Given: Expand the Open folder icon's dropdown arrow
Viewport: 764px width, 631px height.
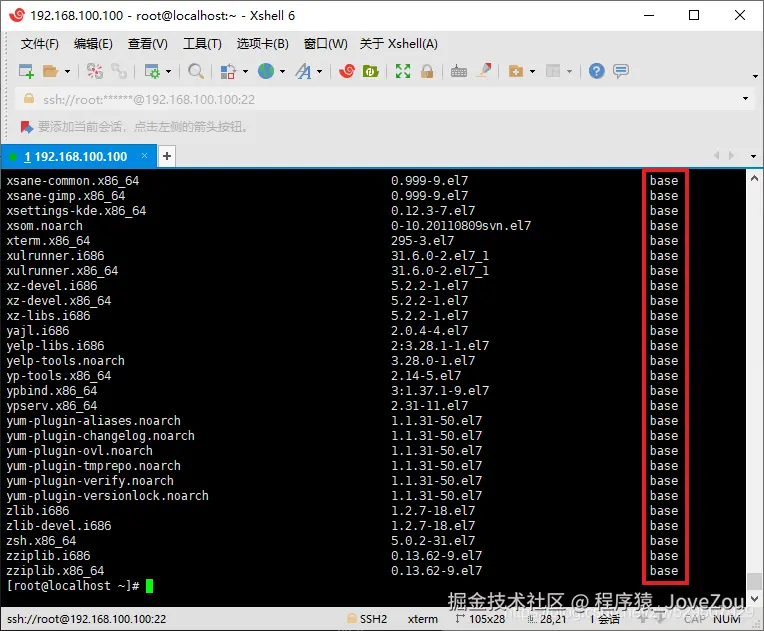Looking at the screenshot, I should coord(67,72).
